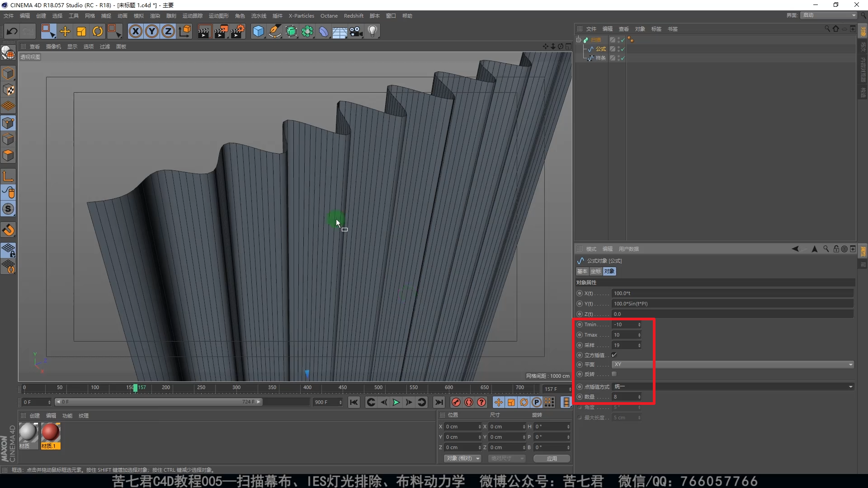Open the 平面 XY dropdown

coord(732,365)
